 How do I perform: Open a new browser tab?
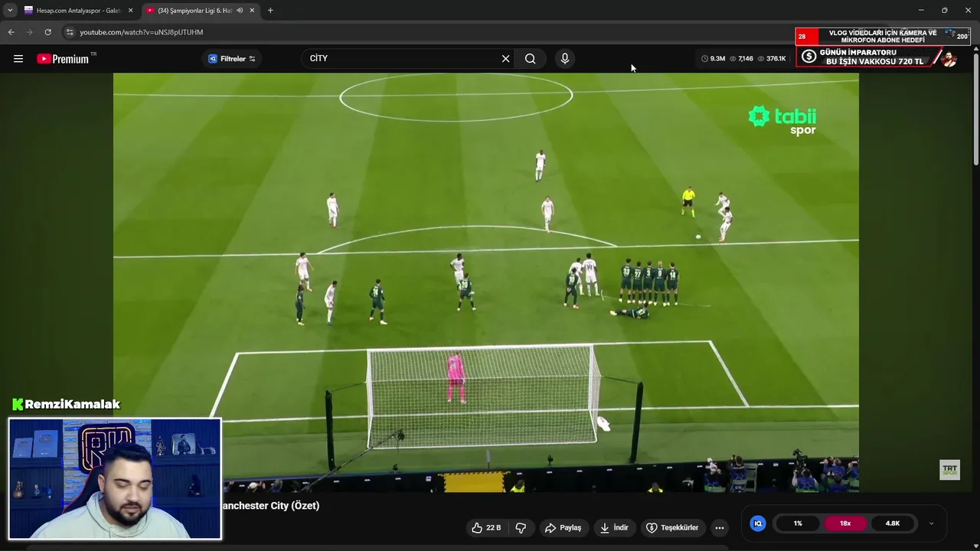pyautogui.click(x=270, y=11)
